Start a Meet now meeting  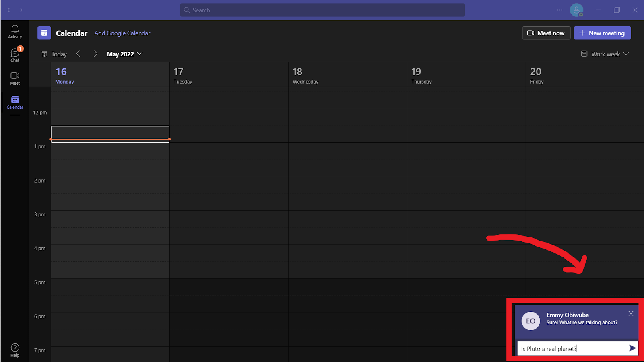tap(546, 33)
